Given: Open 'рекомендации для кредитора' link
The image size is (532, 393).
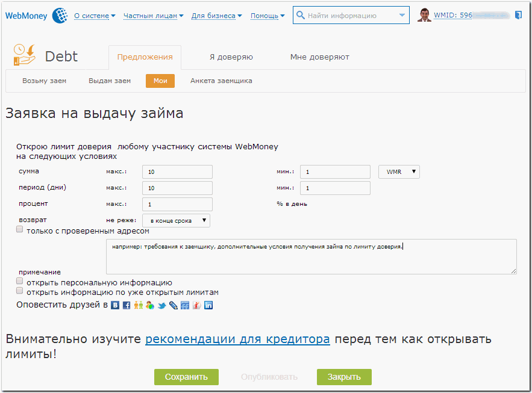Looking at the screenshot, I should click(x=237, y=339).
